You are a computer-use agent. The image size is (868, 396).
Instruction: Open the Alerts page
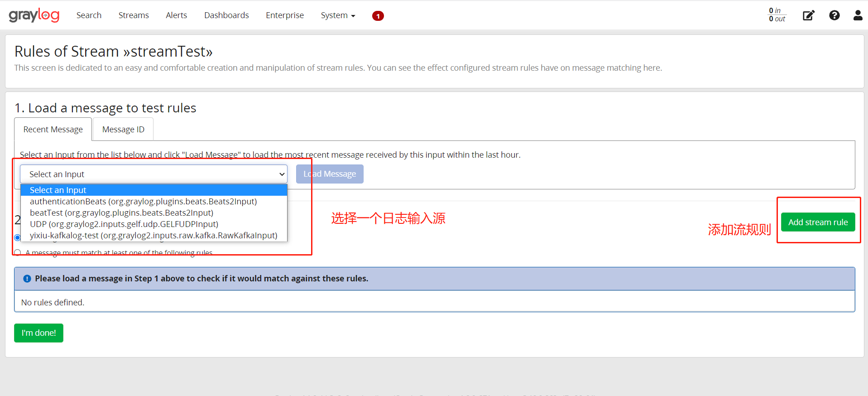click(176, 15)
